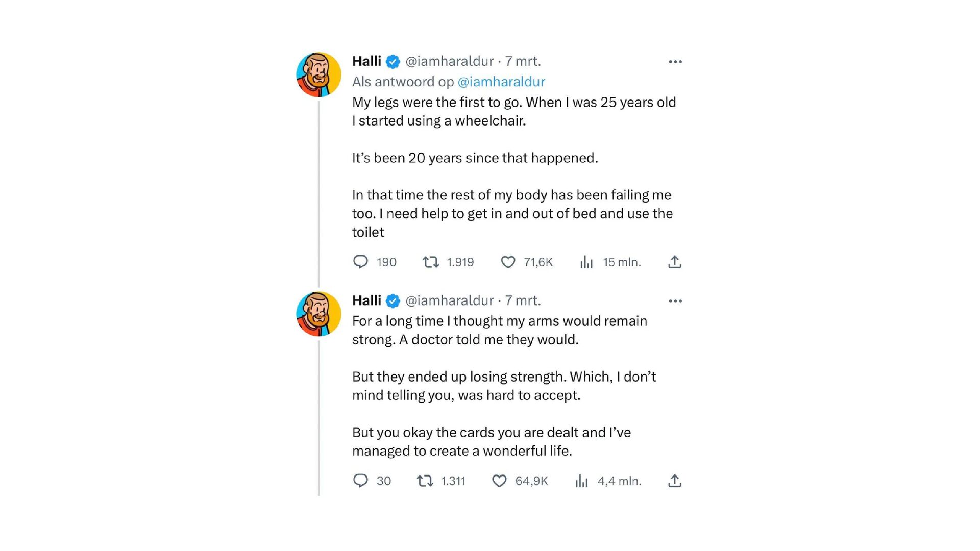
Task: View analytics showing 15 mln. views
Action: (586, 262)
